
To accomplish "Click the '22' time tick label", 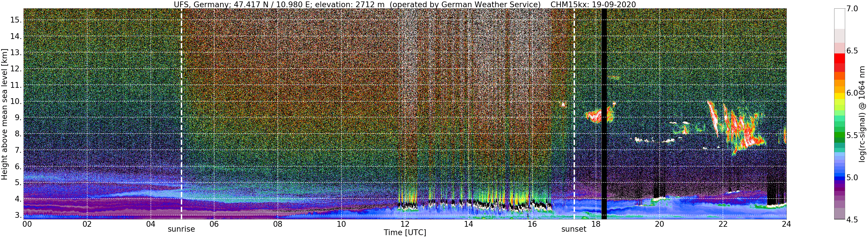I will click(723, 224).
